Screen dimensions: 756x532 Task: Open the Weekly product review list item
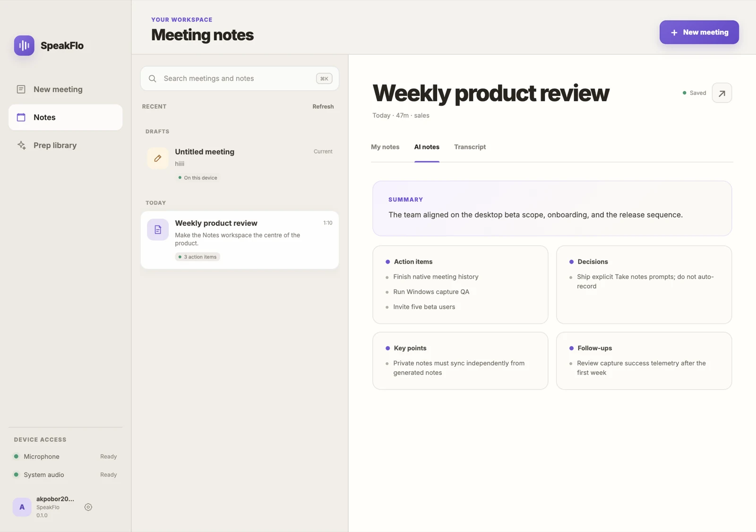click(x=240, y=240)
